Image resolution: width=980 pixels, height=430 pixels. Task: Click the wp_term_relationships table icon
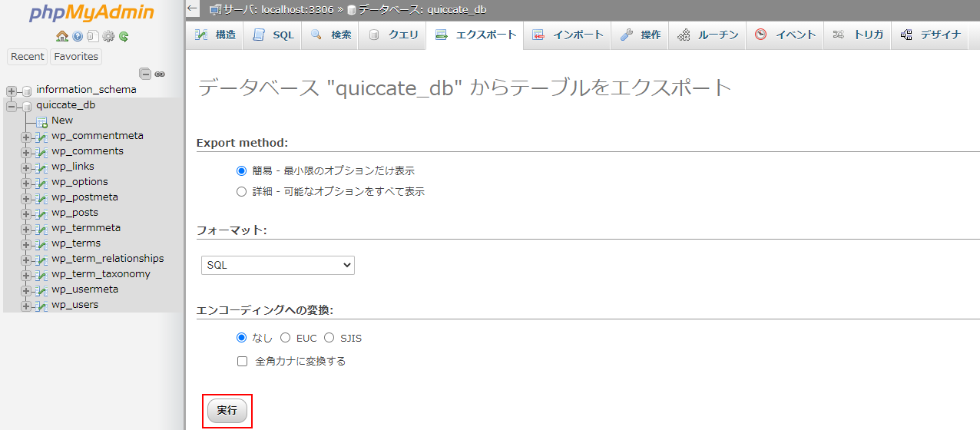pos(41,259)
